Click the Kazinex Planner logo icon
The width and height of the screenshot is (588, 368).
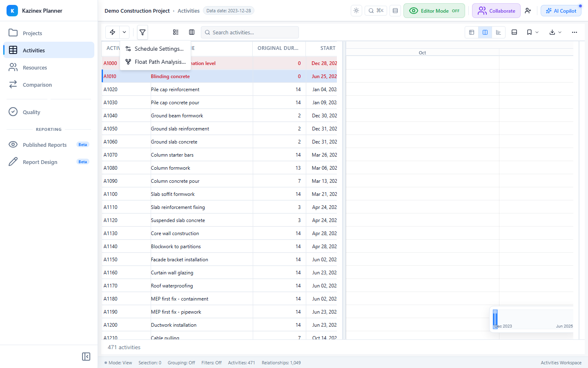tap(12, 11)
